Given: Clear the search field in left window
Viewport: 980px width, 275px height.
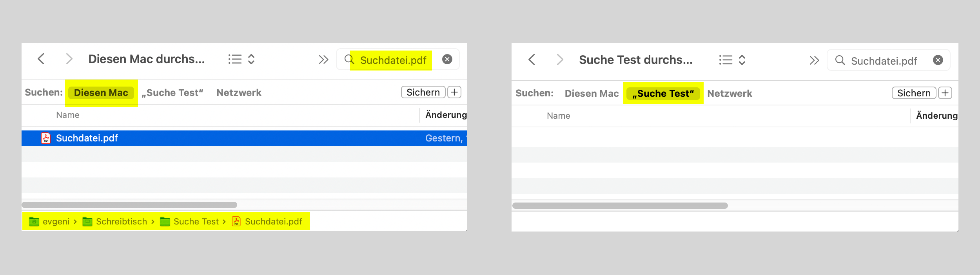Looking at the screenshot, I should (x=447, y=59).
